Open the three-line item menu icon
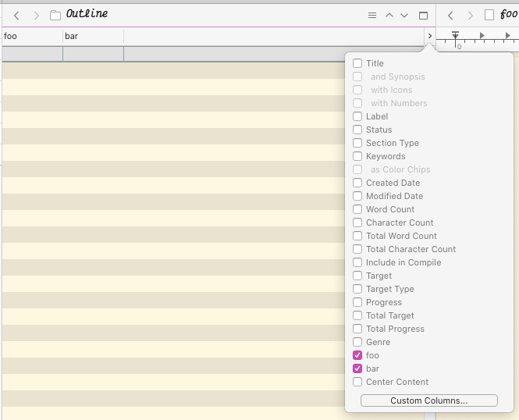519x420 pixels. 372,15
